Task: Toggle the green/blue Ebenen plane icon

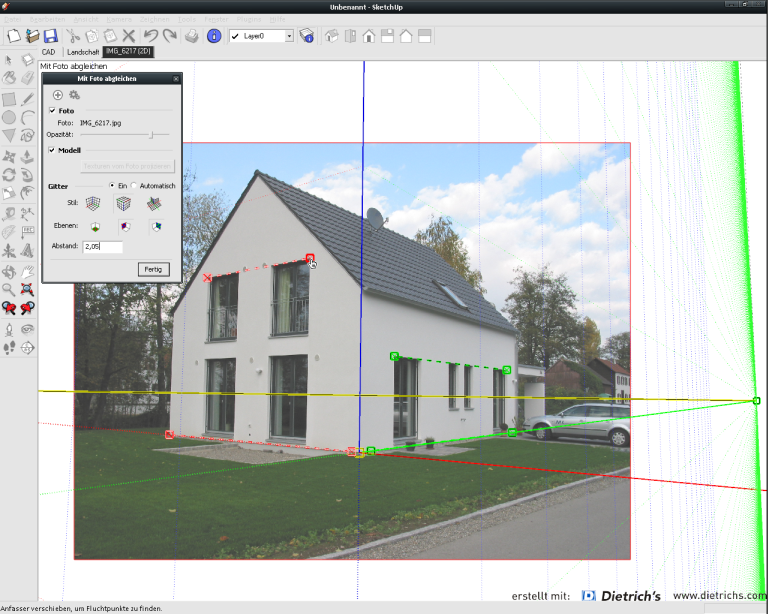Action: click(156, 226)
